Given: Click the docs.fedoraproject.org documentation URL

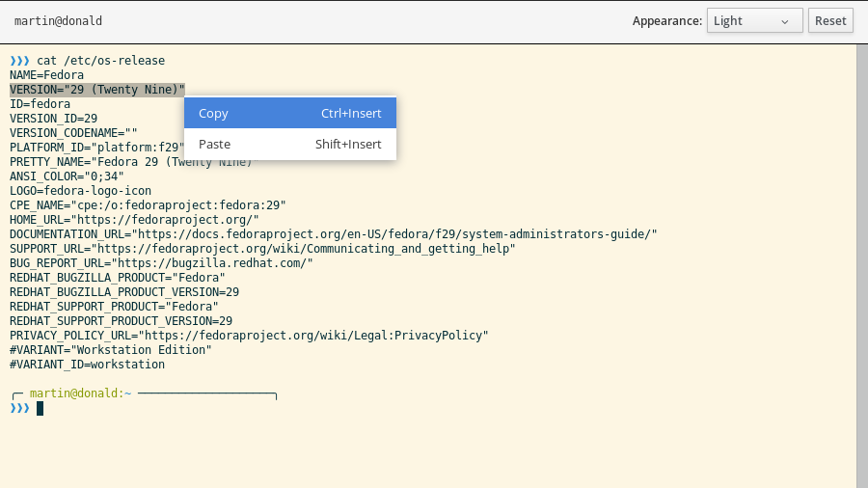Looking at the screenshot, I should pyautogui.click(x=395, y=234).
